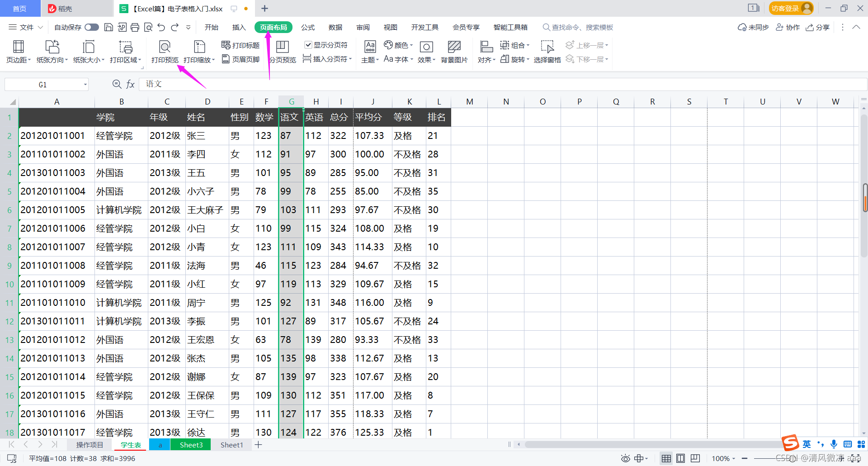Add a new sheet with the plus icon

[x=258, y=445]
